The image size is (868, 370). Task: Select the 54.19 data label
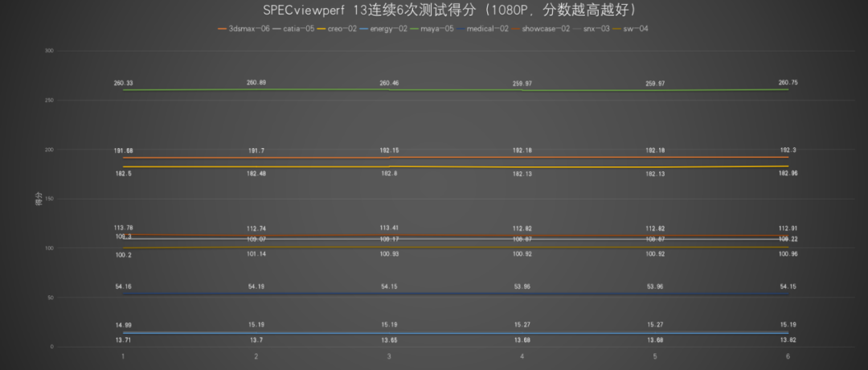tap(256, 286)
